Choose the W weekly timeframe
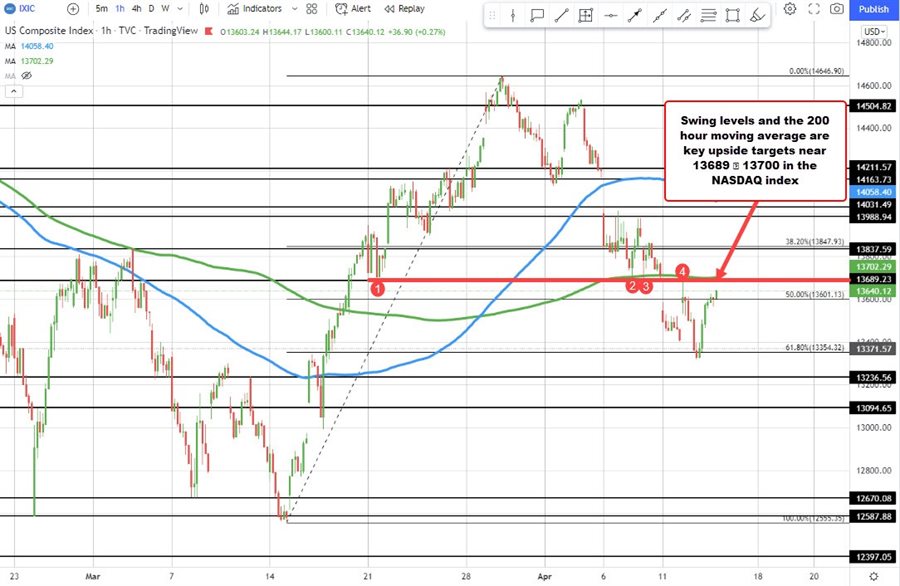This screenshot has height=586, width=900. tap(165, 9)
